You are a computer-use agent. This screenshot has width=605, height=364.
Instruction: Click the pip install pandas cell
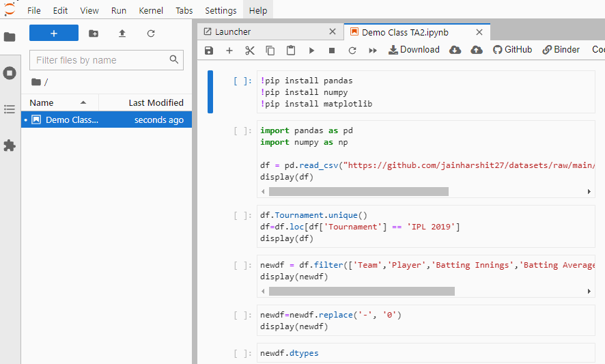point(425,92)
